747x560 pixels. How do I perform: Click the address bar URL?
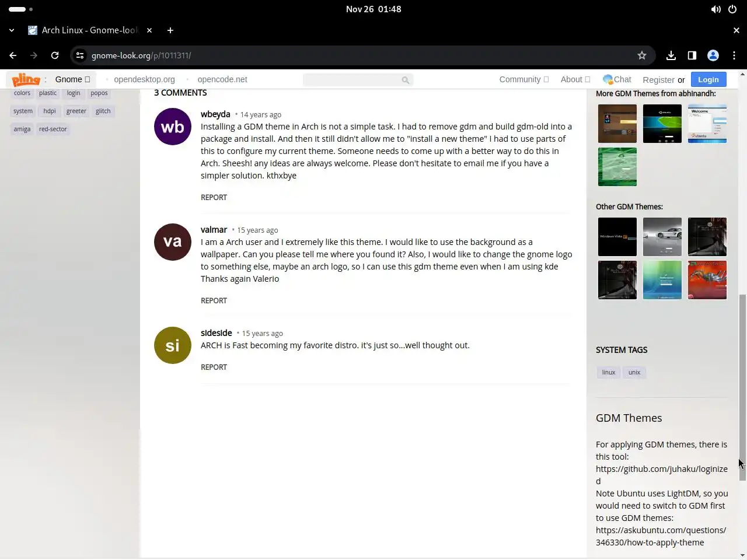pyautogui.click(x=141, y=55)
